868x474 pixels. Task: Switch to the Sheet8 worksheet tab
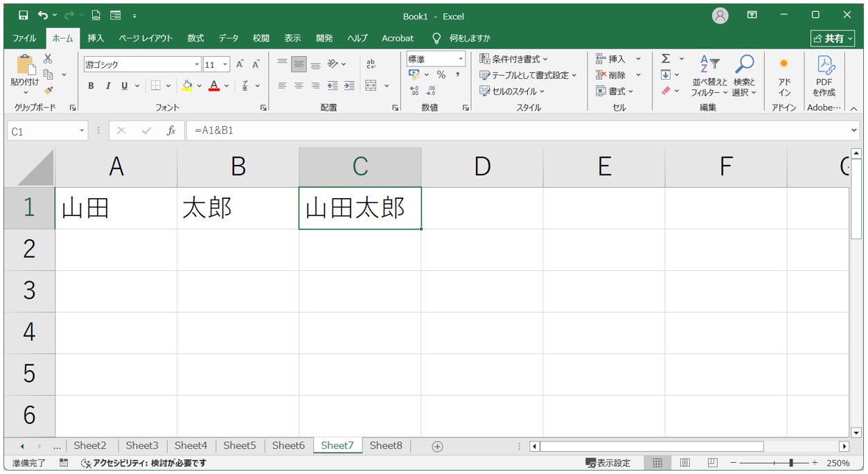pyautogui.click(x=386, y=446)
